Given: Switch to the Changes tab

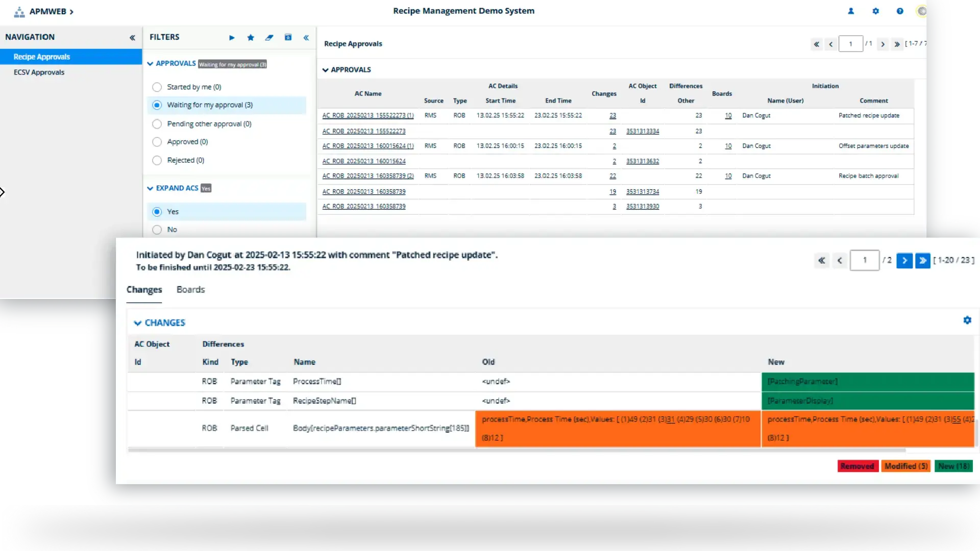Looking at the screenshot, I should [x=144, y=290].
